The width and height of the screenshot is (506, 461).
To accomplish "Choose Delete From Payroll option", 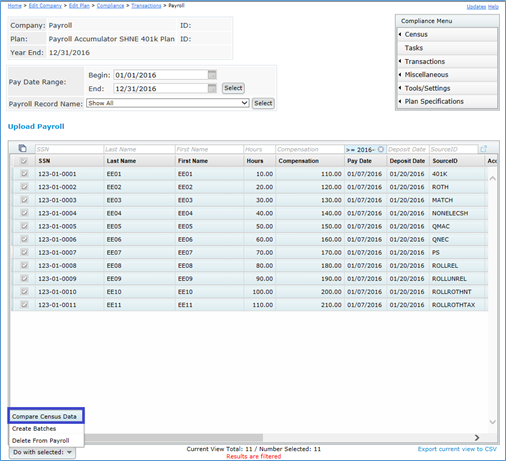I will [40, 440].
